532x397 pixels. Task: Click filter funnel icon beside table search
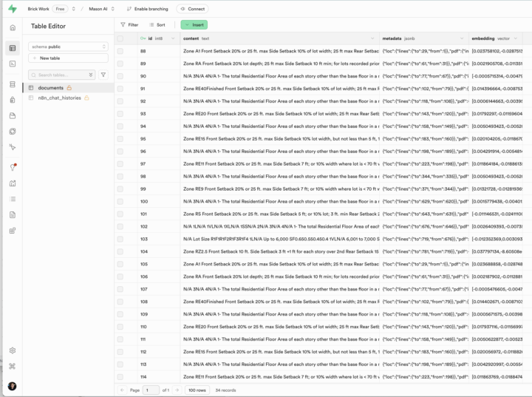(103, 75)
